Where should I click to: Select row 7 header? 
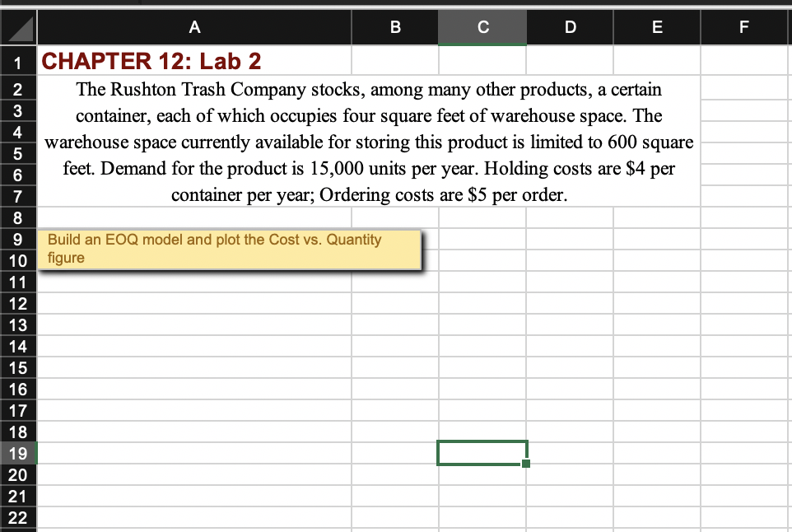tap(18, 197)
